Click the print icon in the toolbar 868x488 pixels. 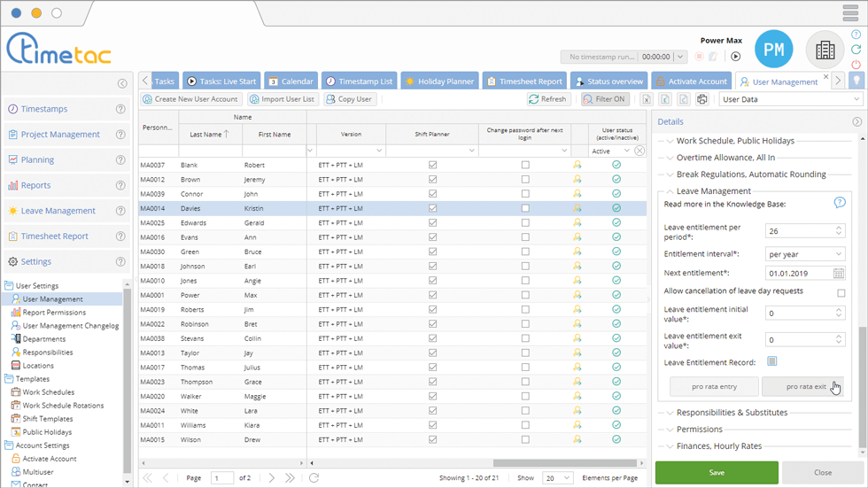[701, 100]
